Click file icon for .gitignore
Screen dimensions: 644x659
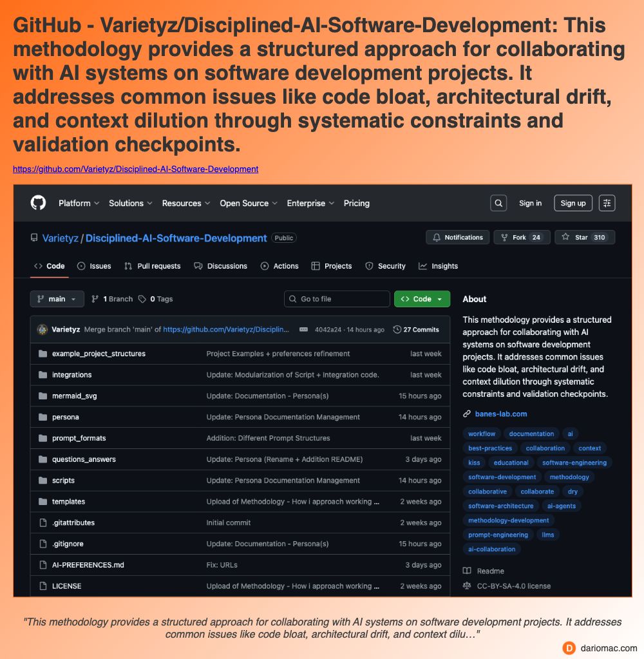43,544
